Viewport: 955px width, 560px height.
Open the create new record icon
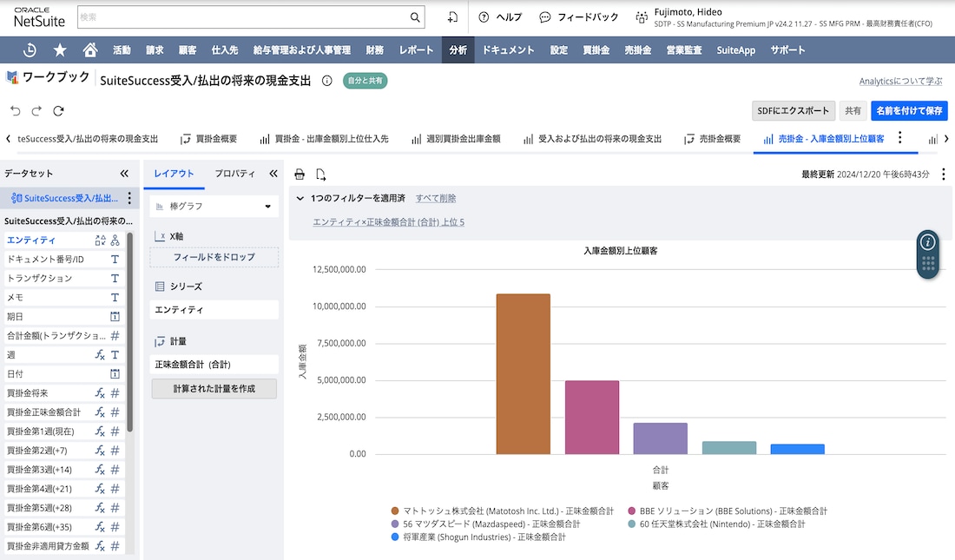point(452,17)
